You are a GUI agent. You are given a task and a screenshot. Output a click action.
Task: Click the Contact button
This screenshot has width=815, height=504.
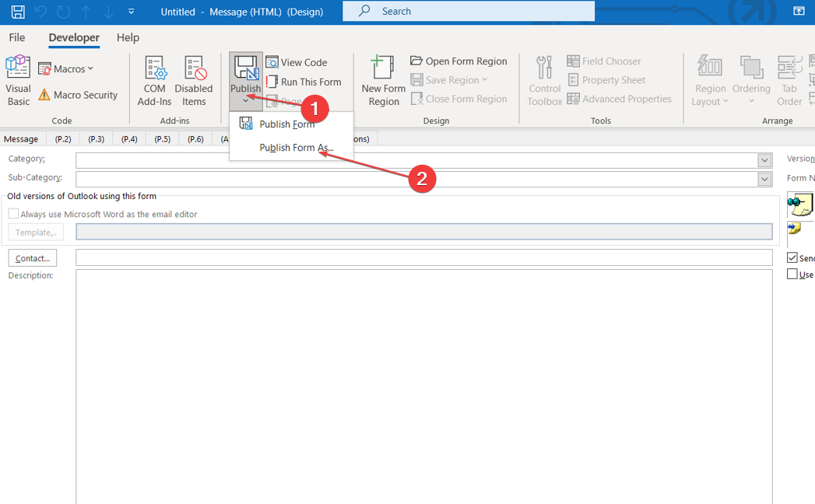pyautogui.click(x=32, y=257)
